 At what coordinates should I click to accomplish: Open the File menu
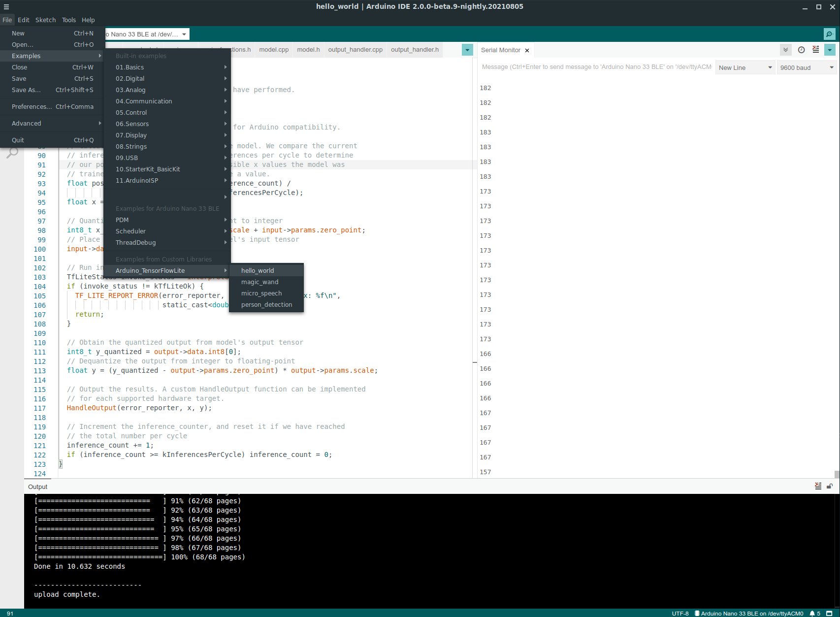coord(7,20)
